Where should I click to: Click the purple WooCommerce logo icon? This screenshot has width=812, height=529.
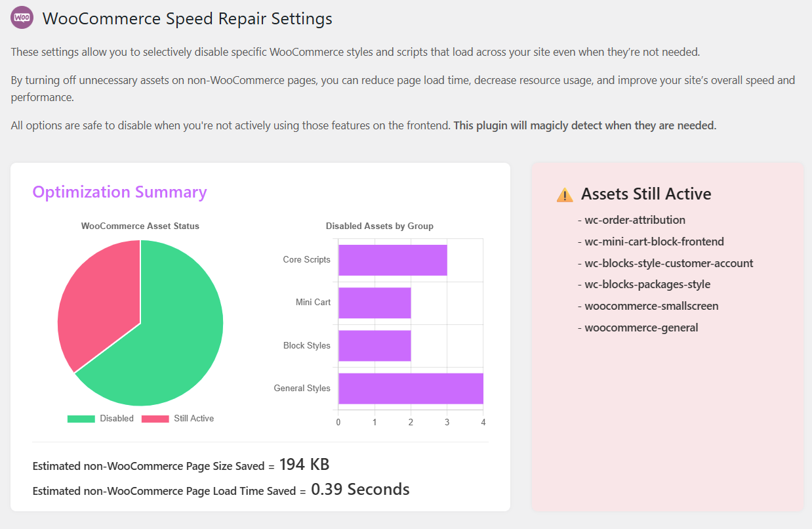click(x=22, y=17)
